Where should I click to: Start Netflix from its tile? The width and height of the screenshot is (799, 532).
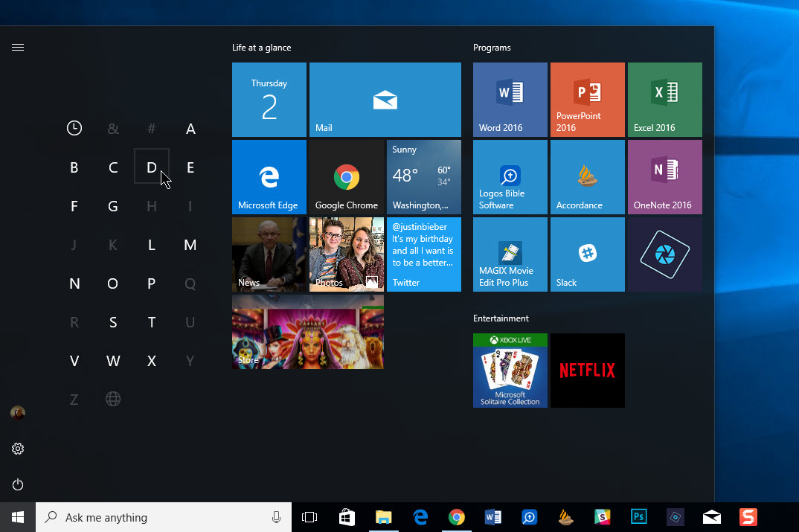[587, 371]
